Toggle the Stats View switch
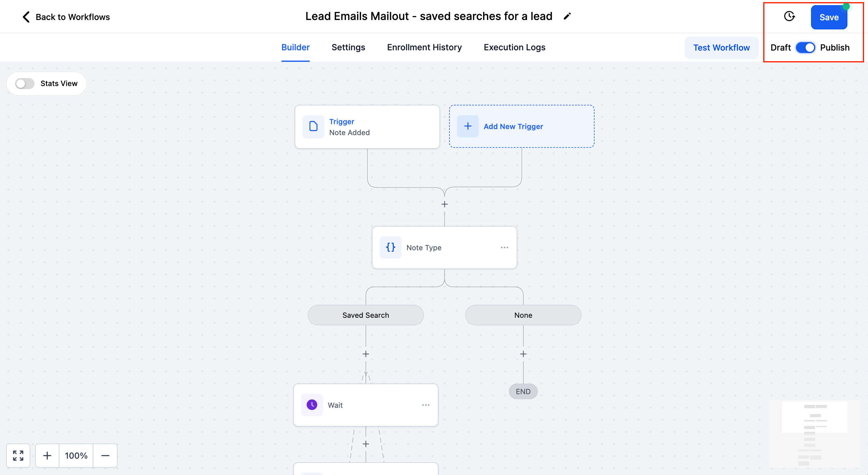Image resolution: width=868 pixels, height=475 pixels. pyautogui.click(x=25, y=83)
